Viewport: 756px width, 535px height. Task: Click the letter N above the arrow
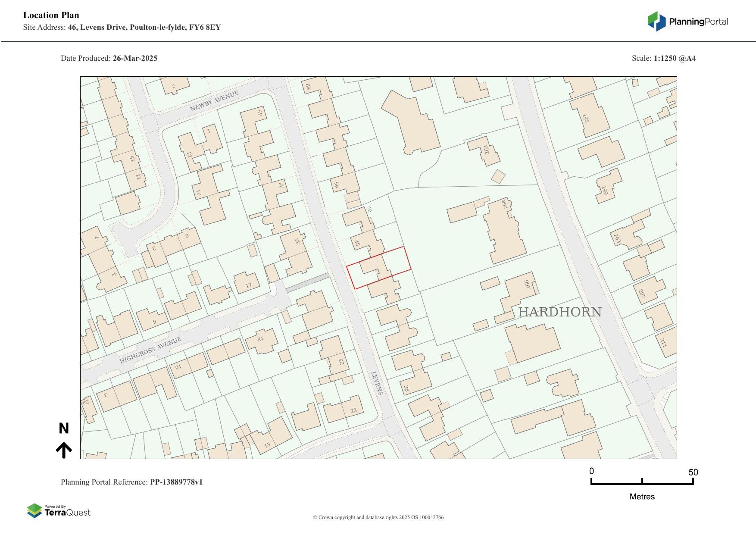coord(64,429)
